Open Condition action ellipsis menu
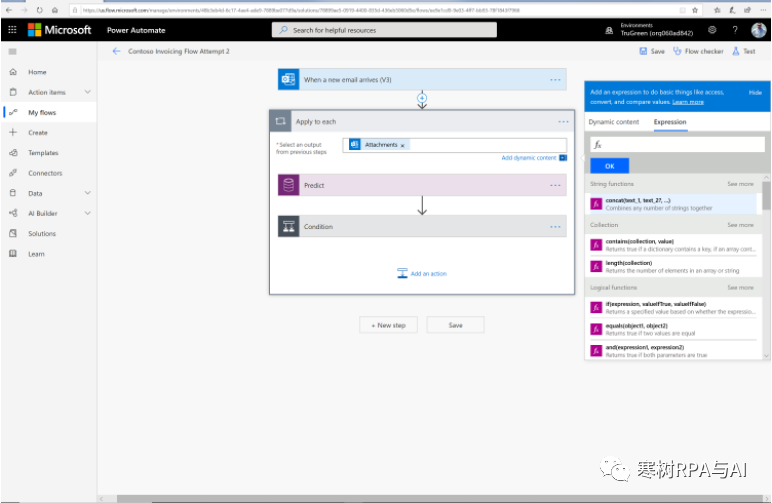This screenshot has width=772, height=503. [555, 227]
